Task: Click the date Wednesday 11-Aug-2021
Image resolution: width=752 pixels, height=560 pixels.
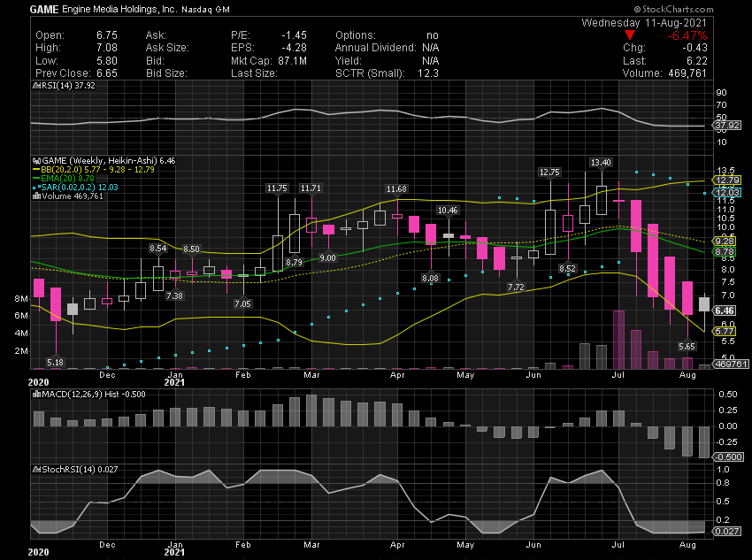Action: [x=643, y=22]
